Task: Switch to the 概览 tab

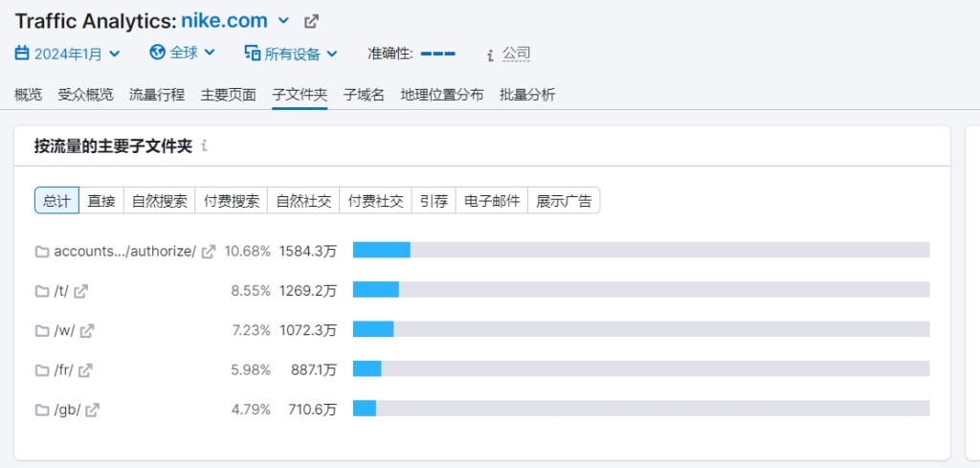Action: point(28,95)
